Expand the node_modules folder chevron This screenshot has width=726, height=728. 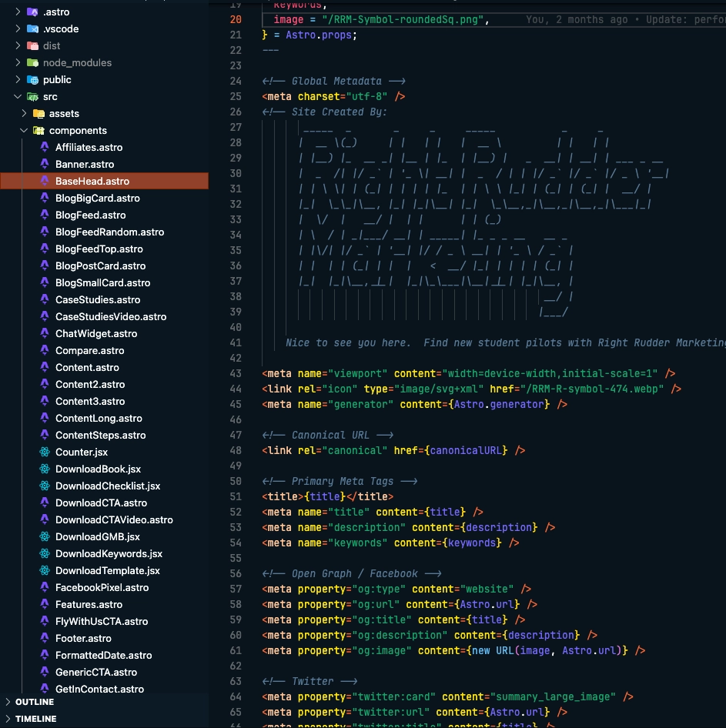tap(18, 62)
